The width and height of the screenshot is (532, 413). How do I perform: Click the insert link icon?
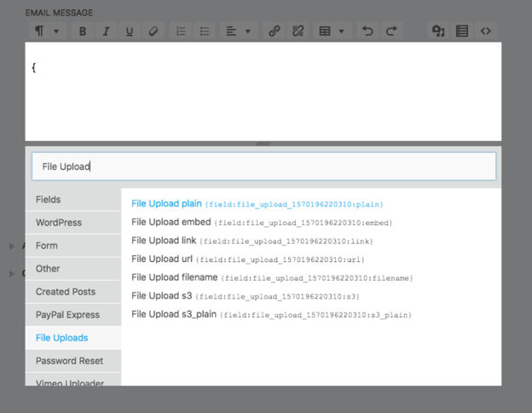[274, 32]
